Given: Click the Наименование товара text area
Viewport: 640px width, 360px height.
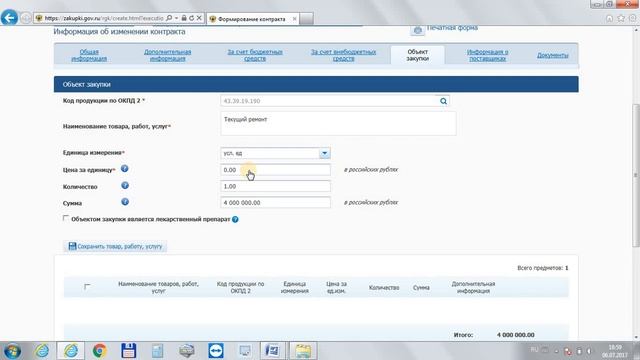Looking at the screenshot, I should pos(338,123).
